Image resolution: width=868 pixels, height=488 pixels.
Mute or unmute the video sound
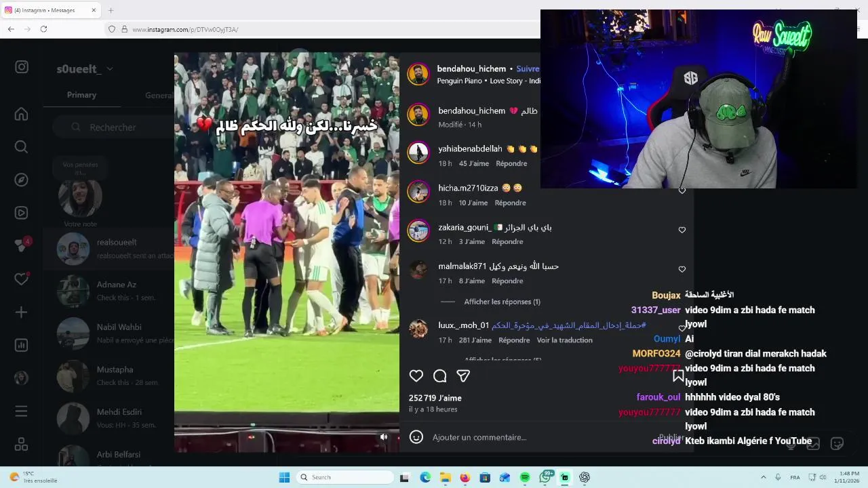pos(384,437)
